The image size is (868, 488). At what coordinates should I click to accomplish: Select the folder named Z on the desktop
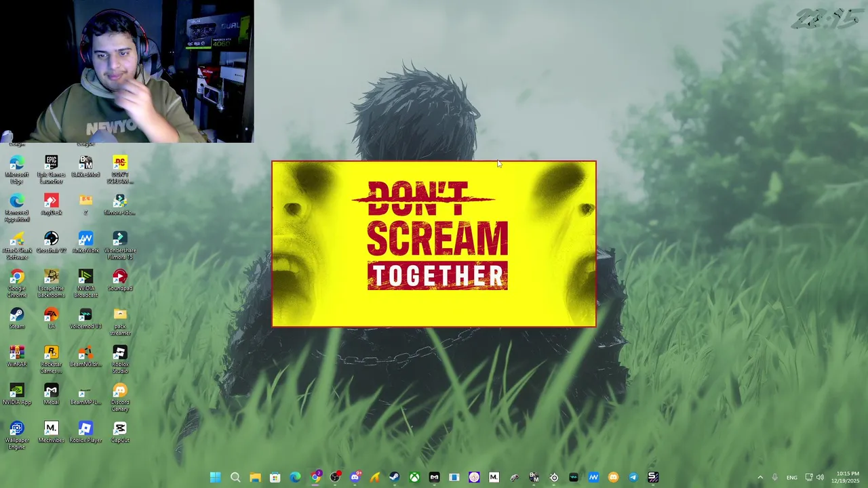coord(85,205)
